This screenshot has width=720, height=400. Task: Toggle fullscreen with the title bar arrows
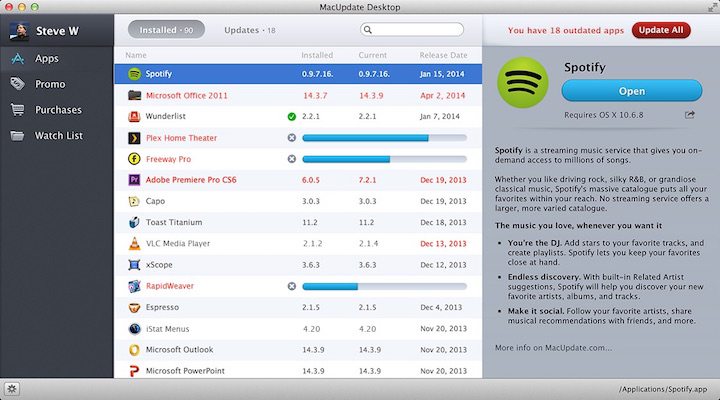coord(712,6)
